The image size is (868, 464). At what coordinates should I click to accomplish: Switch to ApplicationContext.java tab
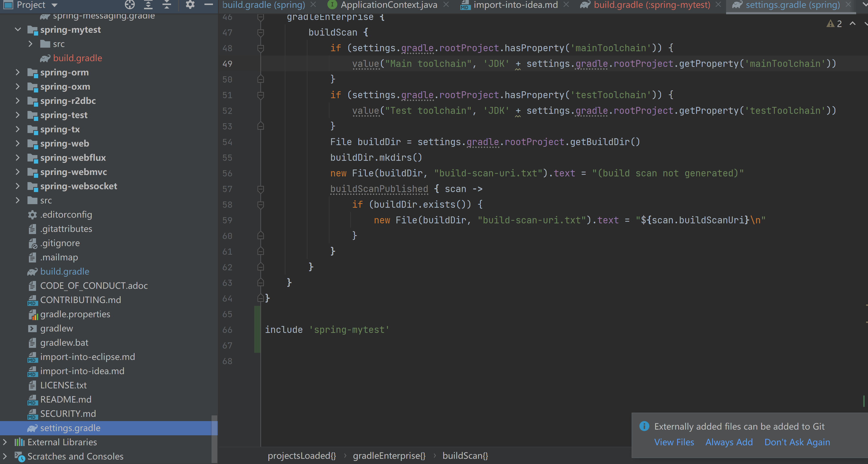(x=389, y=5)
